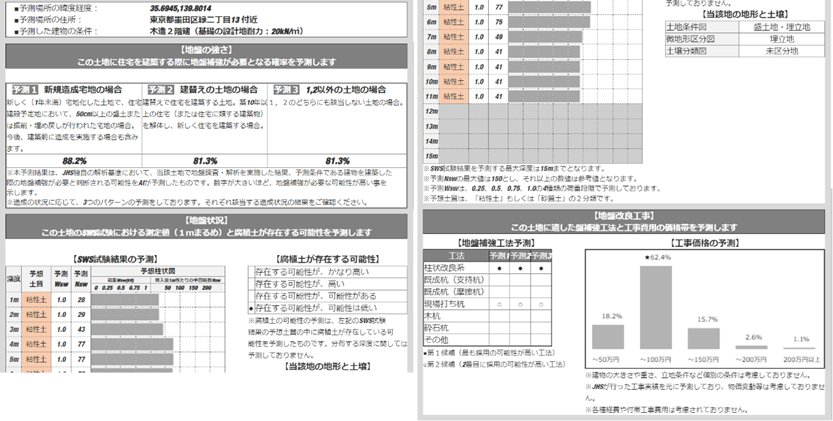This screenshot has height=421, width=833.
Task: Click the 微地形区分図 row label
Action: (x=702, y=39)
